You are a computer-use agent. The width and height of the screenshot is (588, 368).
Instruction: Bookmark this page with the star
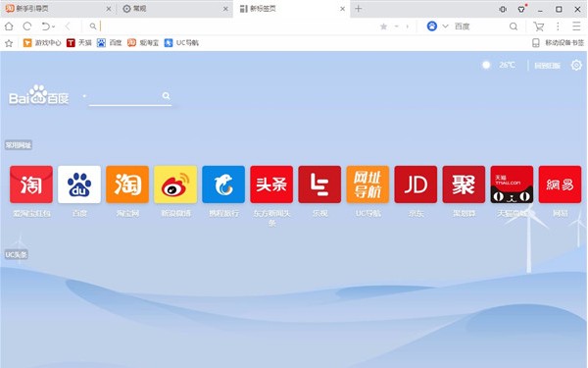[x=383, y=26]
